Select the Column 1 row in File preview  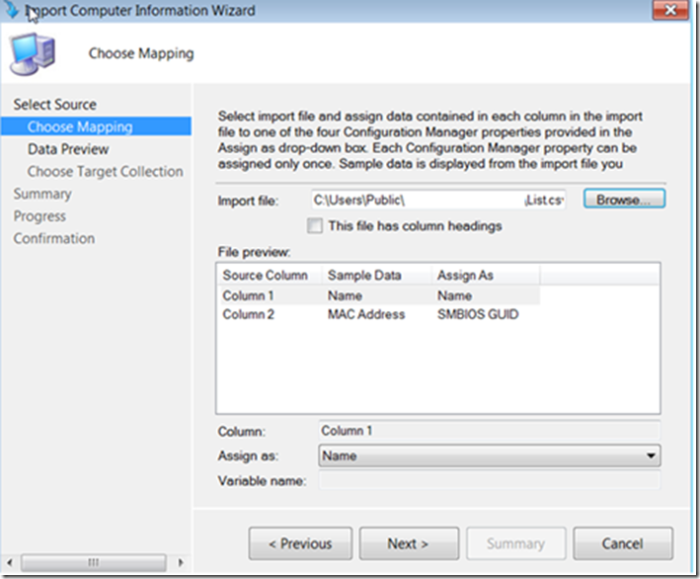tap(379, 296)
